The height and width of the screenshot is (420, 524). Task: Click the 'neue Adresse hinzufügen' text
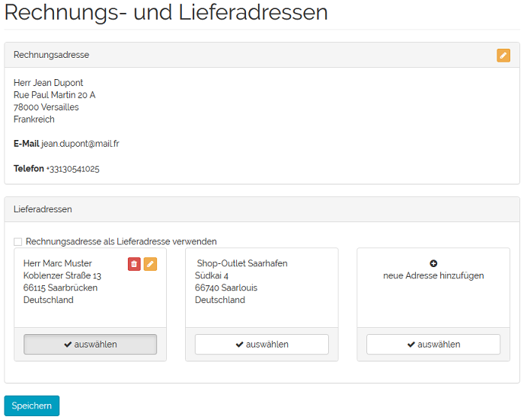(x=433, y=275)
